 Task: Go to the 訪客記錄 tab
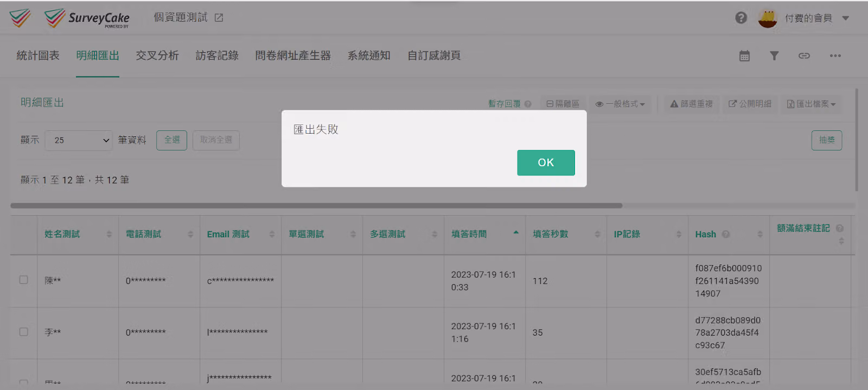point(217,55)
